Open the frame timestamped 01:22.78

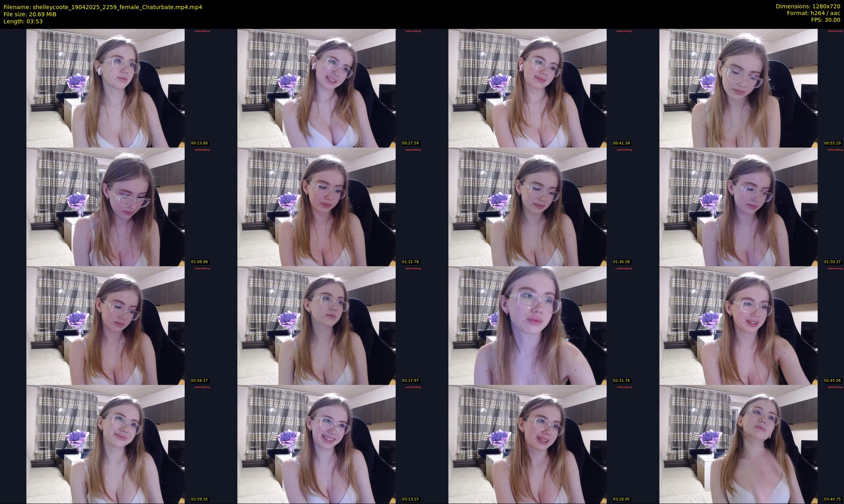(316, 207)
